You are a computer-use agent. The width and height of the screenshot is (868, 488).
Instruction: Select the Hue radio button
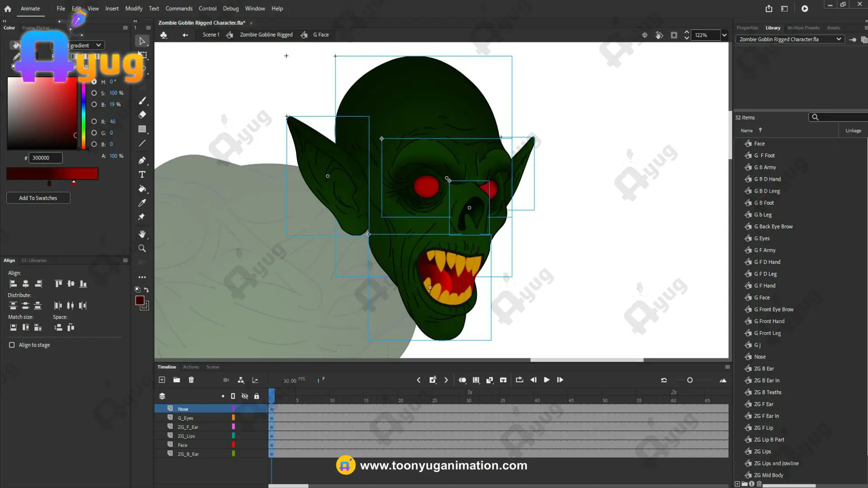point(94,82)
